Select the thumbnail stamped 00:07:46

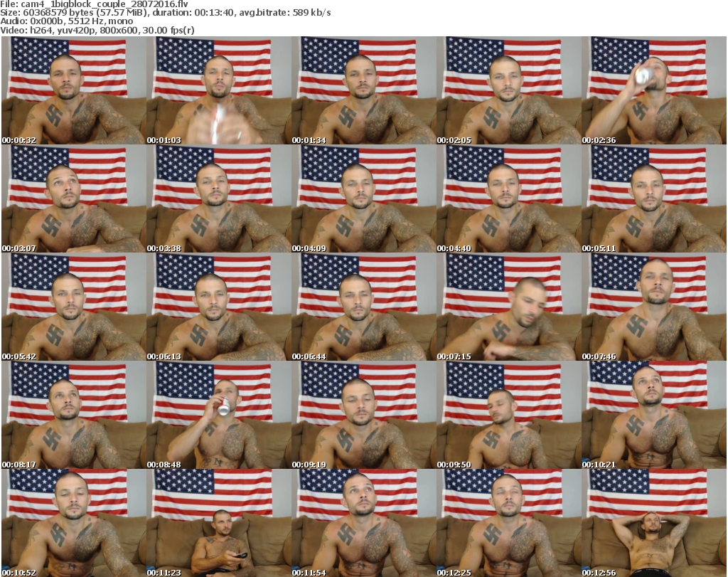(654, 307)
